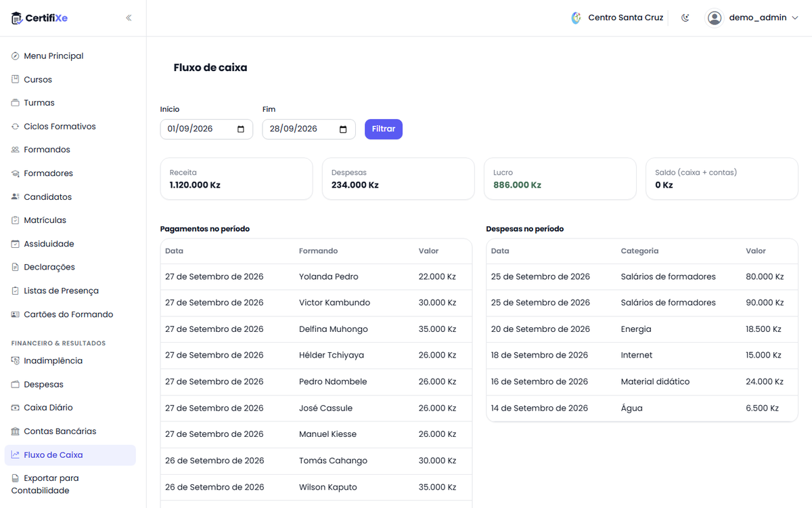This screenshot has height=508, width=812.
Task: Click the Saldo (caixa + contas) card
Action: (722, 179)
